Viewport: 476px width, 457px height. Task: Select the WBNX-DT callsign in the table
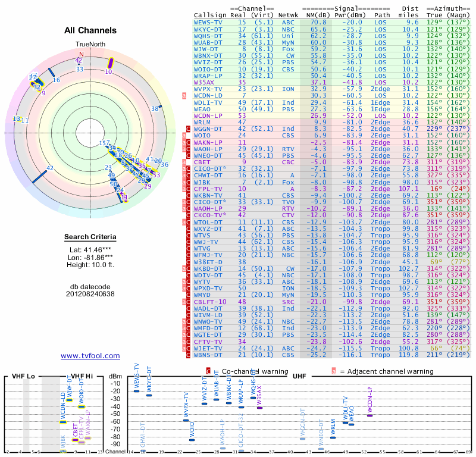(208, 55)
